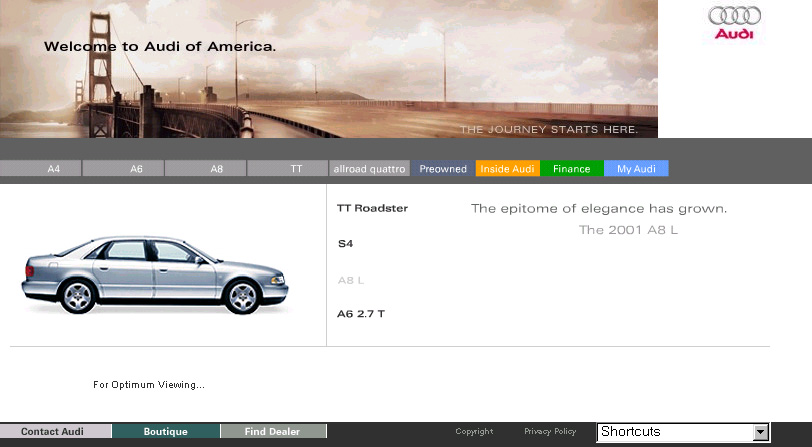Screen dimensions: 812x447
Task: Click the Find Dealer button
Action: (x=273, y=431)
